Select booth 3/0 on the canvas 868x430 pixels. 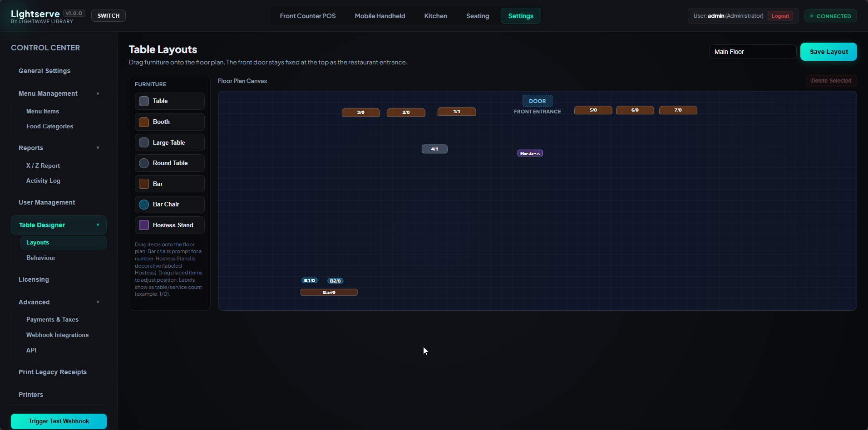tap(361, 112)
